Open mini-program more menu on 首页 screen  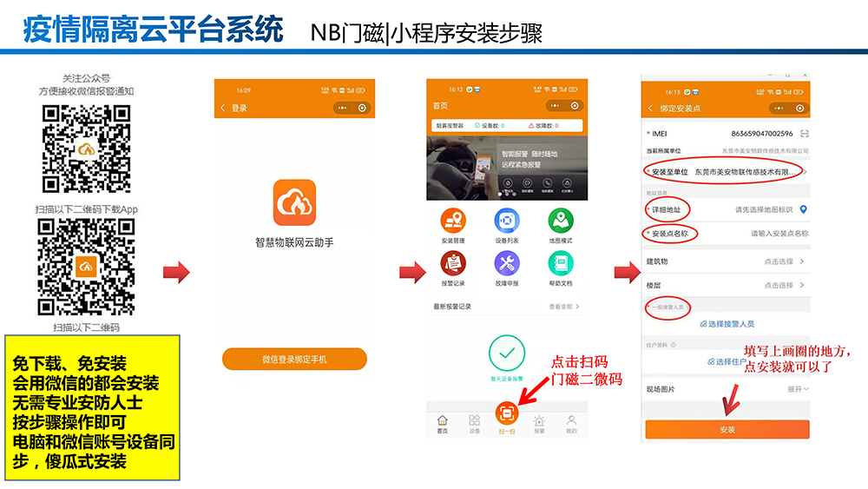click(555, 106)
